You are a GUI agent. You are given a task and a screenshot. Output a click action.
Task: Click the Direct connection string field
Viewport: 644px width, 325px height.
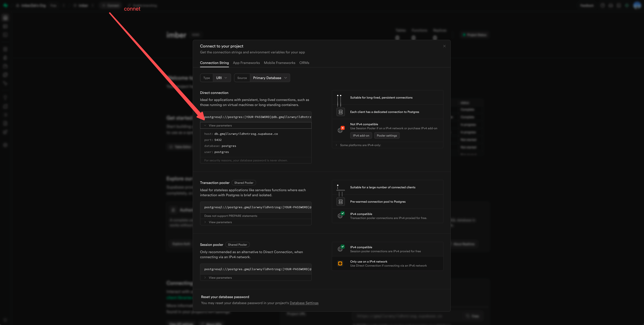click(x=256, y=117)
